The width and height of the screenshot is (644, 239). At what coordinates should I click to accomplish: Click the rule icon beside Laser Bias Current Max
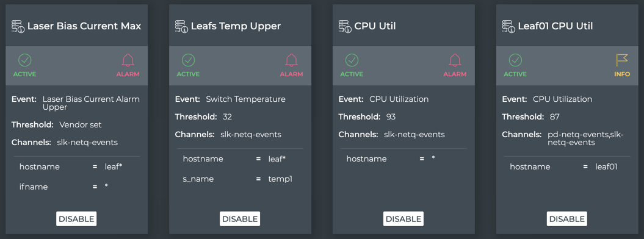click(x=18, y=26)
